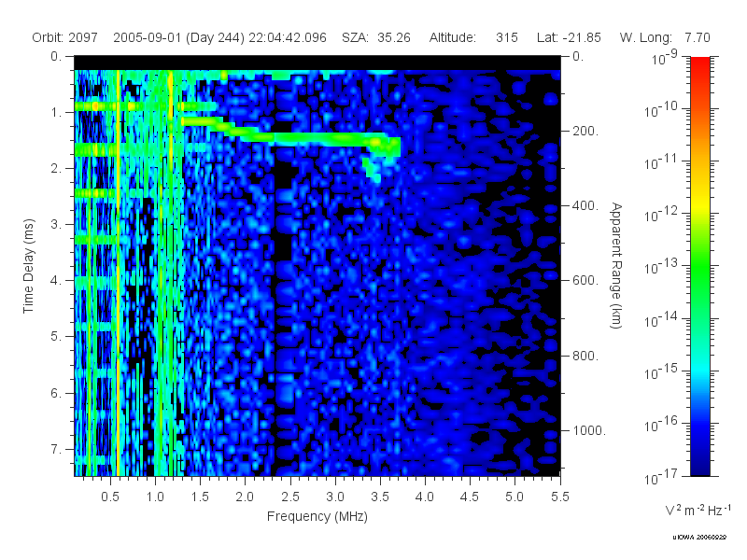This screenshot has width=747, height=560.
Task: Click the 400. apparent range tick label
Action: coord(585,205)
